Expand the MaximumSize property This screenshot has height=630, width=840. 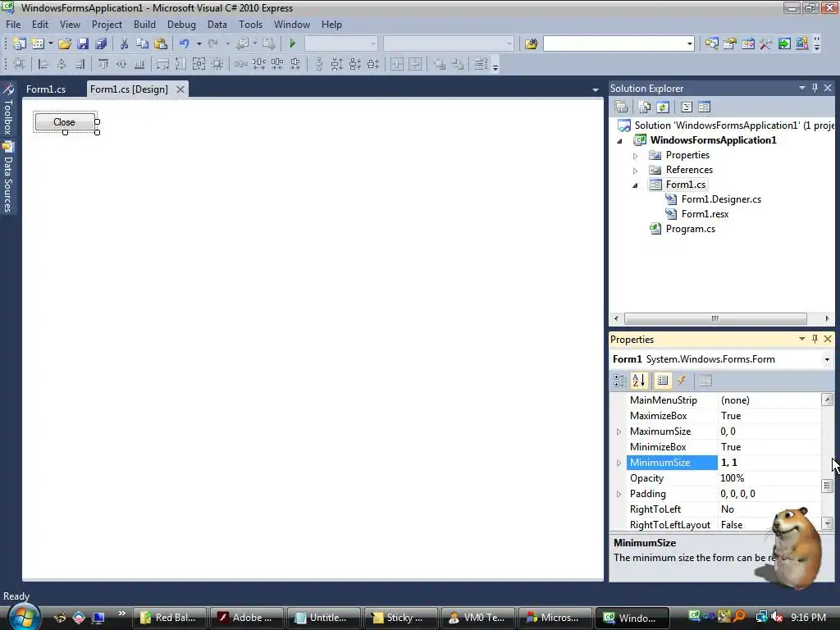(619, 431)
